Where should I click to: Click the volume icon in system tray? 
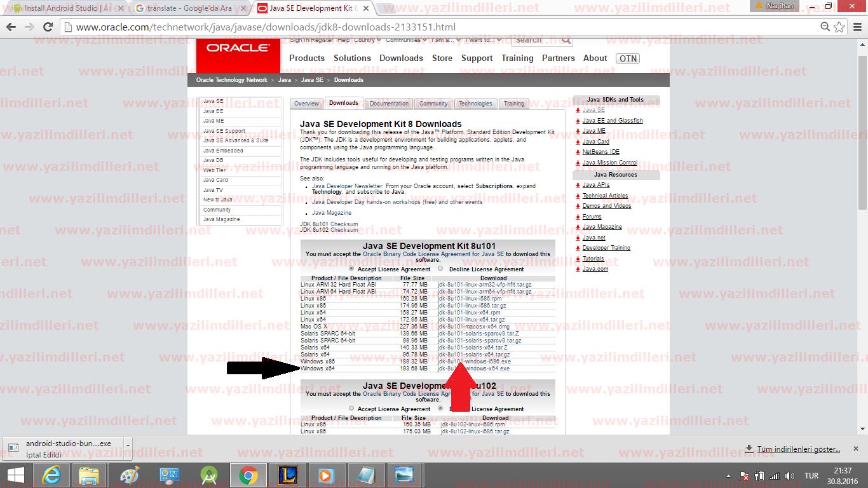790,476
